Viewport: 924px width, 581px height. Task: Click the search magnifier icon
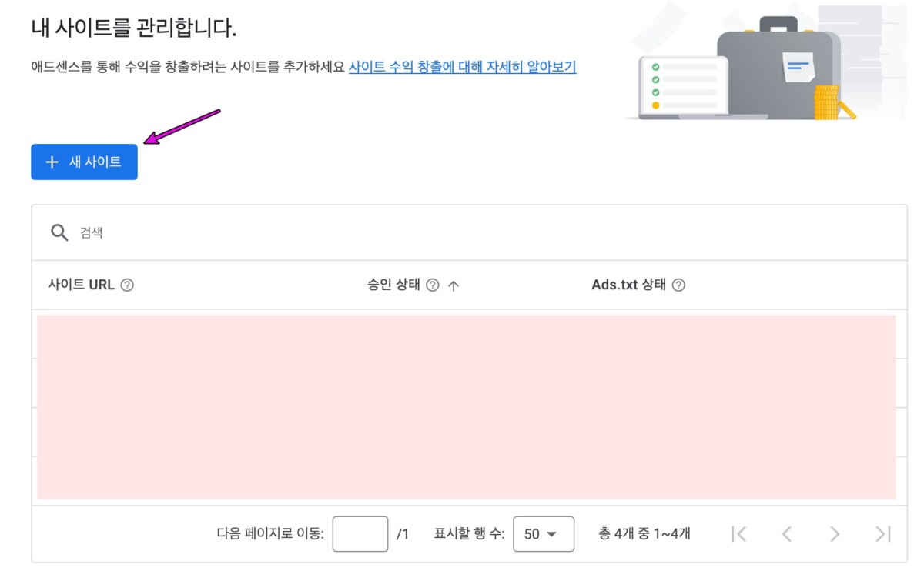point(59,232)
